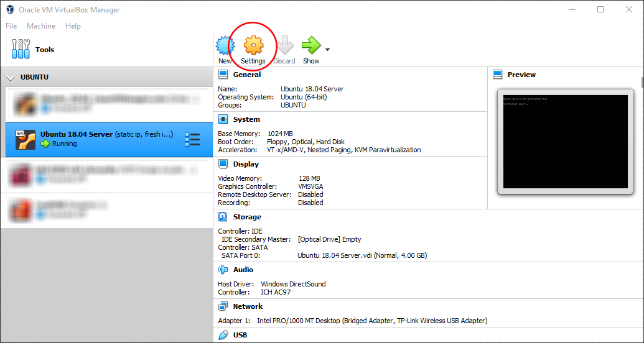Open the Storage section heading link

(x=247, y=217)
